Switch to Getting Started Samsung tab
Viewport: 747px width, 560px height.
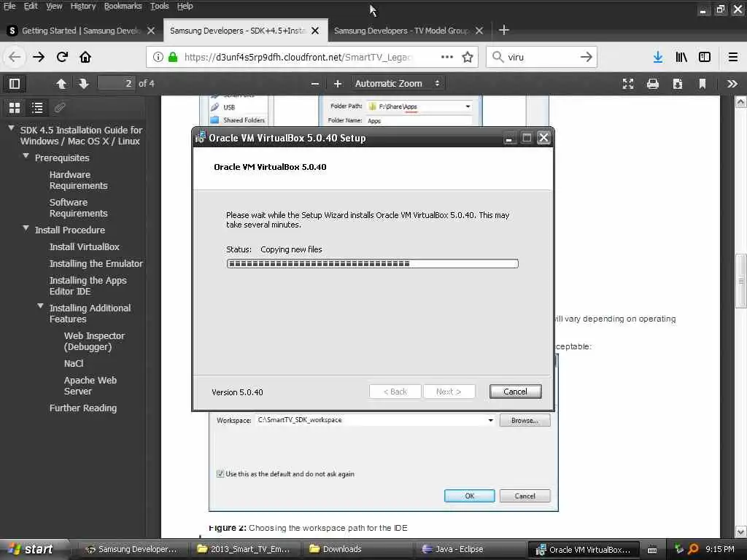[x=81, y=31]
